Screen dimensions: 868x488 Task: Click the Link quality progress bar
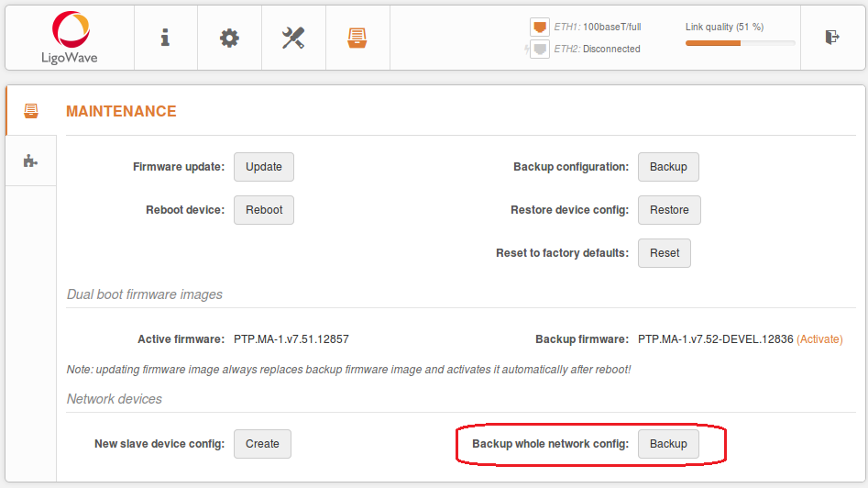pyautogui.click(x=740, y=43)
